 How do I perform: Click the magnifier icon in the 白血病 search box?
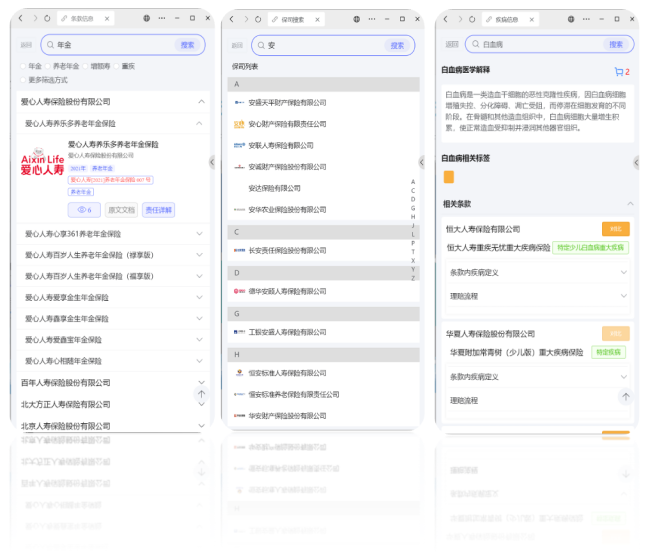point(476,44)
